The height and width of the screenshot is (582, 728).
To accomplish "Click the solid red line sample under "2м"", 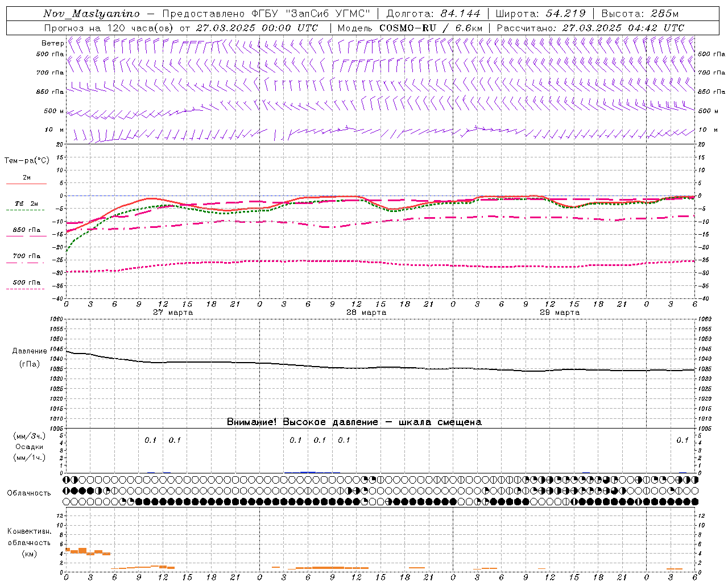I will point(26,184).
